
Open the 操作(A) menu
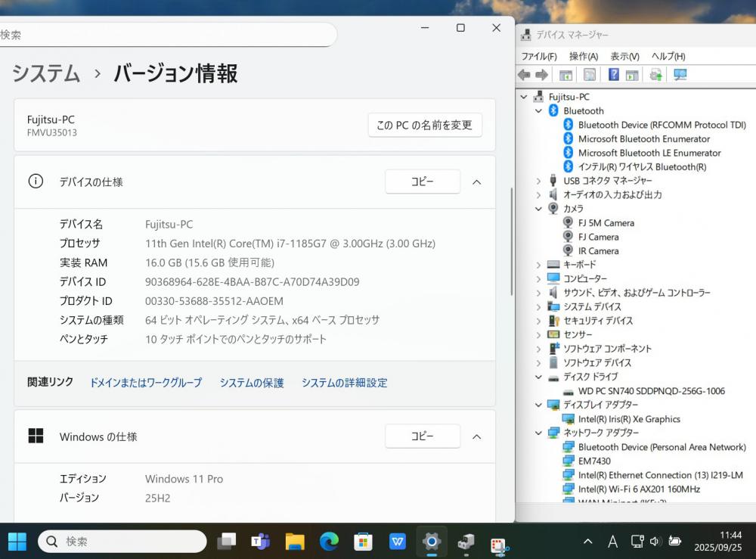pos(583,57)
